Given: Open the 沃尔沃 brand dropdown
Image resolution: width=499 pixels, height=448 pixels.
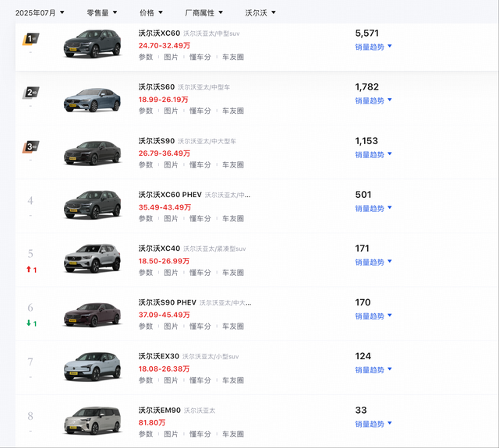Looking at the screenshot, I should point(260,12).
